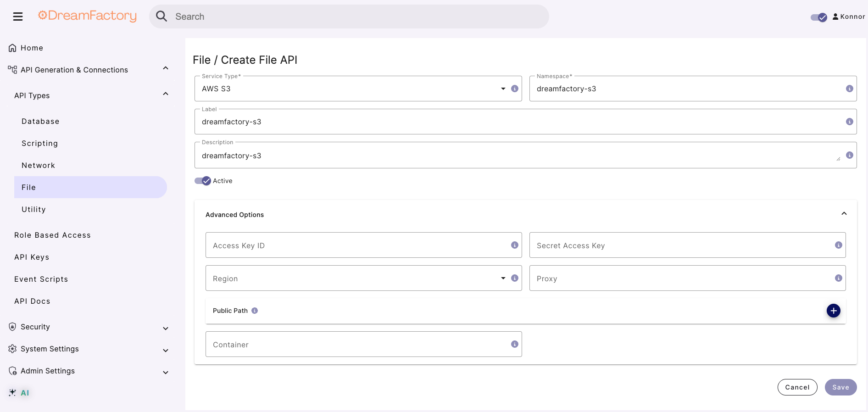Toggle the Active switch
The width and height of the screenshot is (868, 412).
click(x=203, y=181)
